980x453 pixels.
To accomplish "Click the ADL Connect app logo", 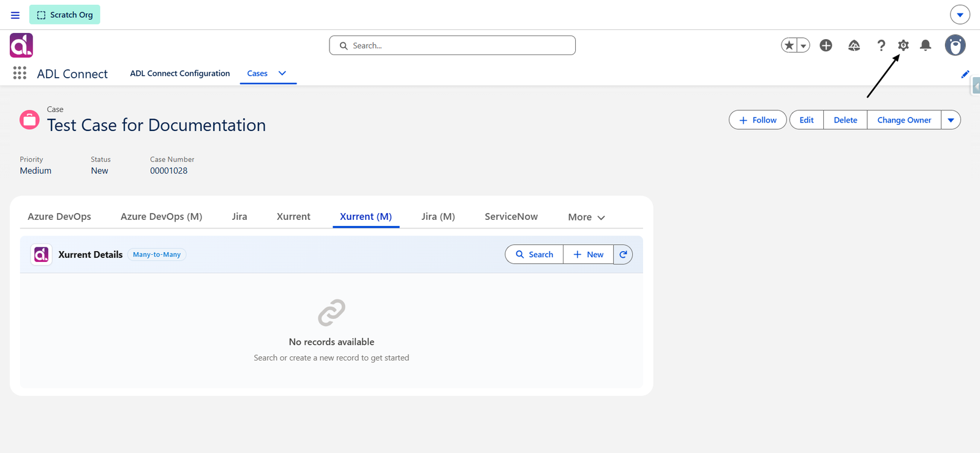I will (21, 45).
